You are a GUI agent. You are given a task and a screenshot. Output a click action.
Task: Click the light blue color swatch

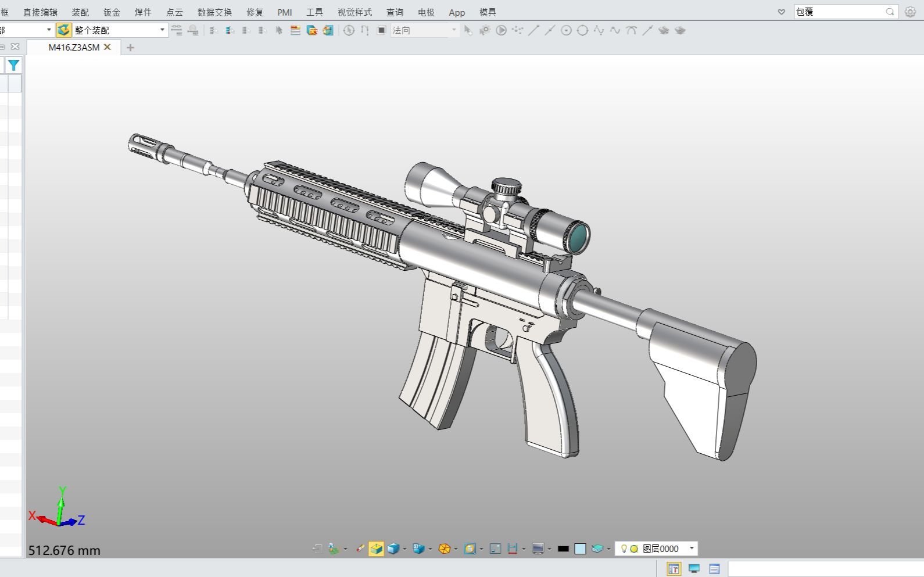click(x=580, y=549)
